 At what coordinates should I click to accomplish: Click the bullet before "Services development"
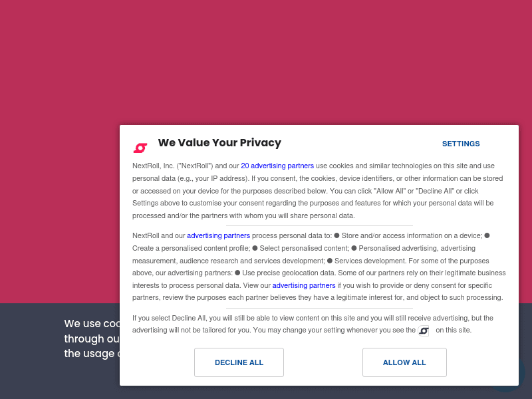330,261
